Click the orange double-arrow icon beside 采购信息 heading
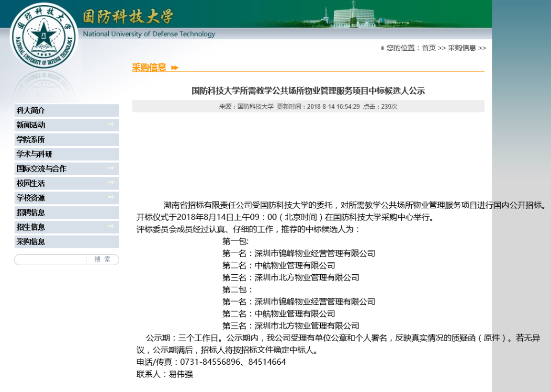This screenshot has width=551, height=392. (175, 67)
